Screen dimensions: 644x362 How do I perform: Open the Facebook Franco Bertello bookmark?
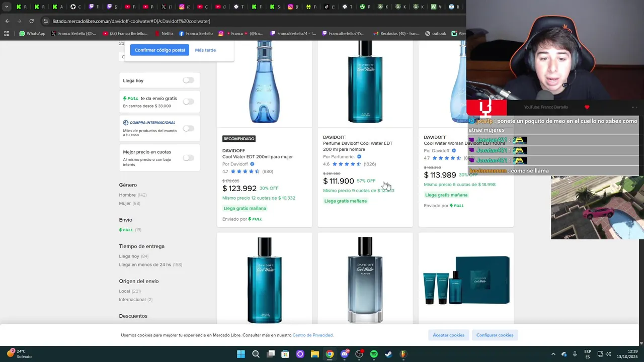[195, 34]
